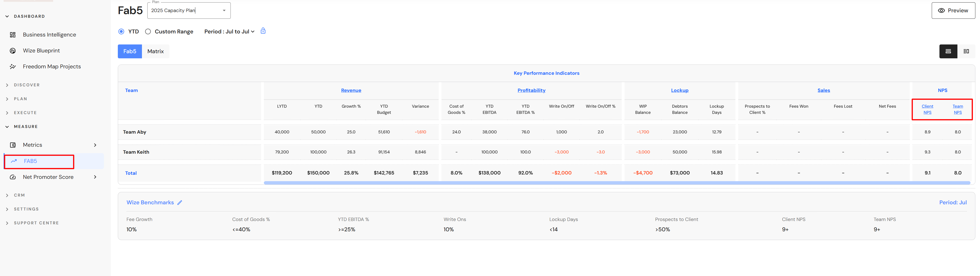Select the Custom Range radio button

[148, 32]
